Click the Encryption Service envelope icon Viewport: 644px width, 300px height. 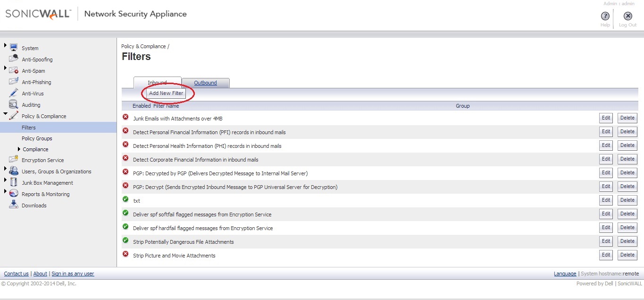pyautogui.click(x=14, y=160)
